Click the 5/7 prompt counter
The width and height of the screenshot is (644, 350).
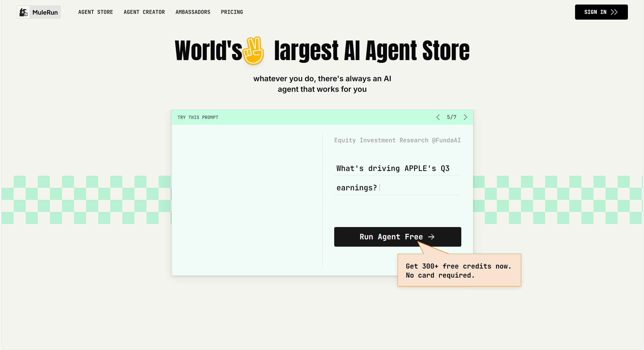point(451,117)
